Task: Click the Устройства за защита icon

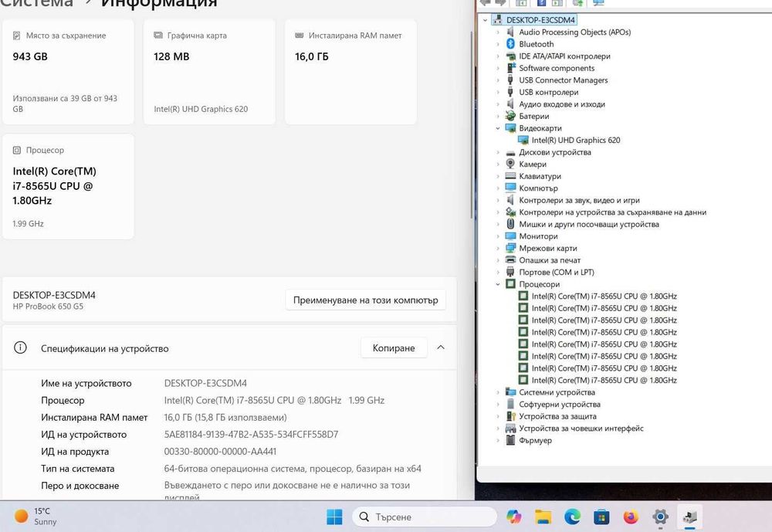Action: point(510,416)
